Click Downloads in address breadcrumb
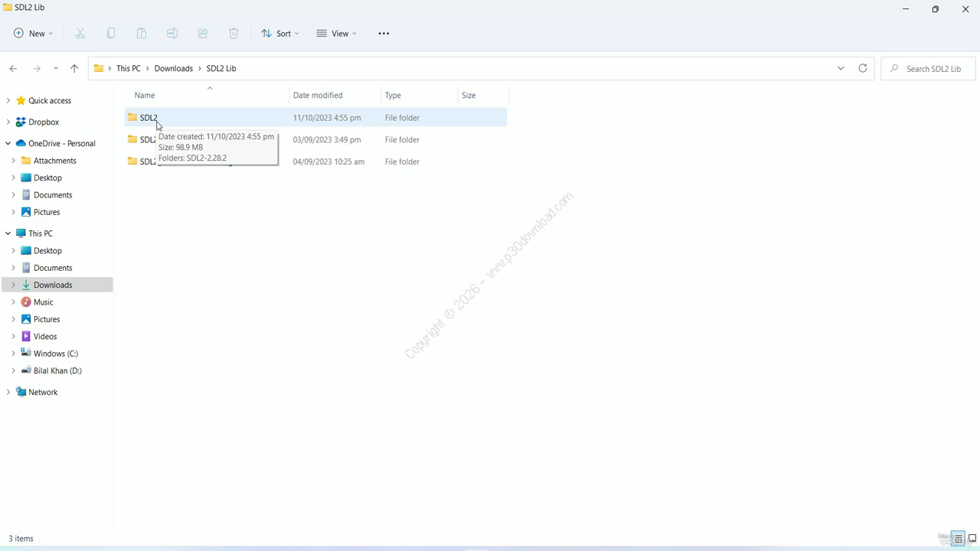Image resolution: width=980 pixels, height=551 pixels. tap(174, 69)
